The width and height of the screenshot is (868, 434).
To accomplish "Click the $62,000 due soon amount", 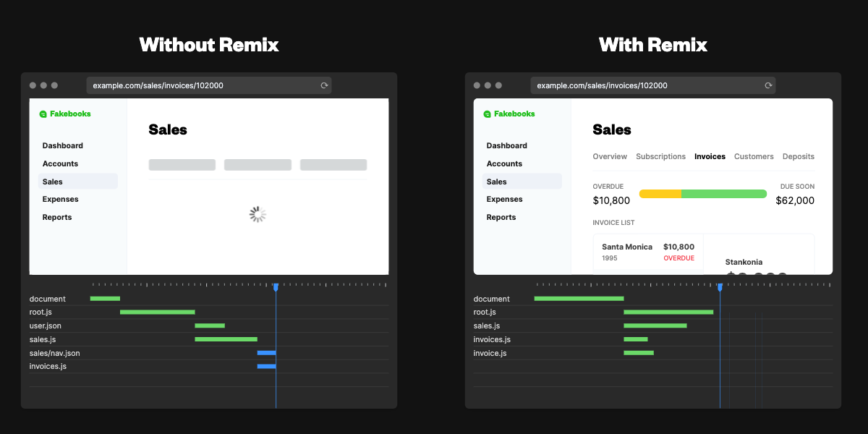I will (x=795, y=200).
